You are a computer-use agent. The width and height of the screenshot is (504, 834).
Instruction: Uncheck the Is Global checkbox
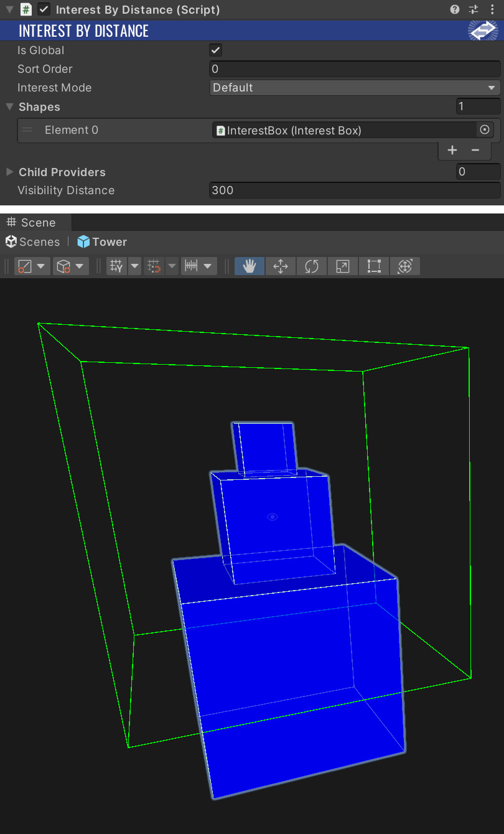click(x=216, y=50)
